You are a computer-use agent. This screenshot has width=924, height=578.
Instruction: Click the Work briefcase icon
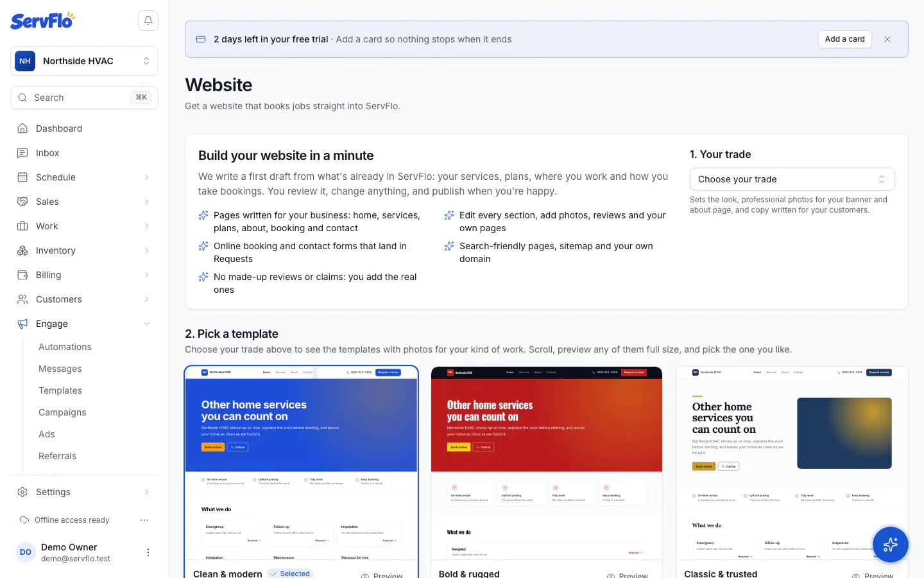tap(22, 226)
